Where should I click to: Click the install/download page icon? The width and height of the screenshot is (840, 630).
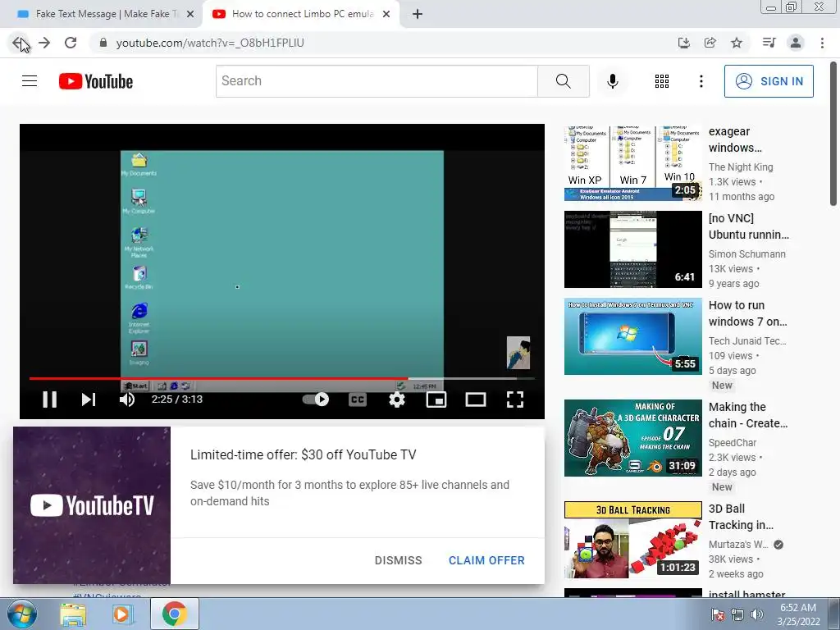click(683, 43)
